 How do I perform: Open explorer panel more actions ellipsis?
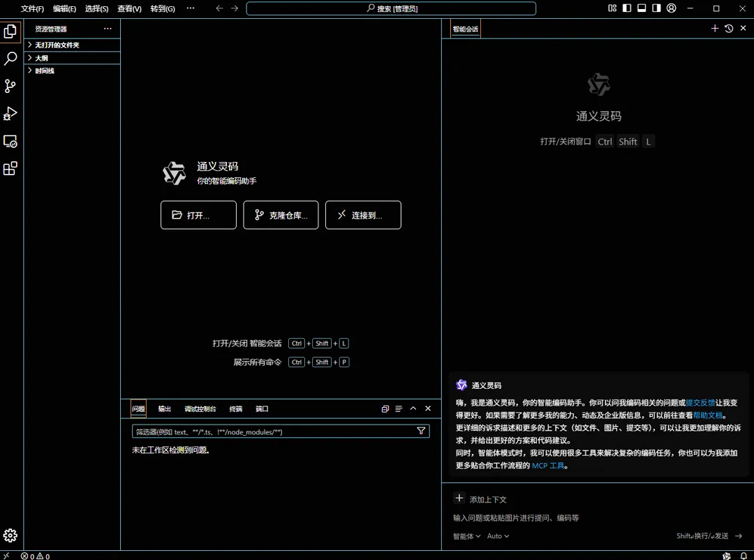(x=108, y=29)
